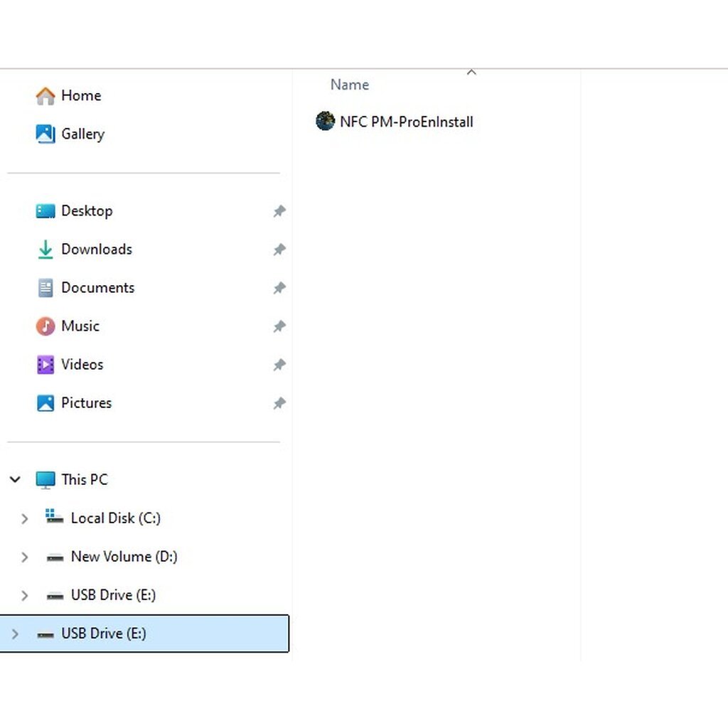This screenshot has height=728, width=728.
Task: Click the NFC PM-ProEnInstall file icon
Action: [x=325, y=121]
